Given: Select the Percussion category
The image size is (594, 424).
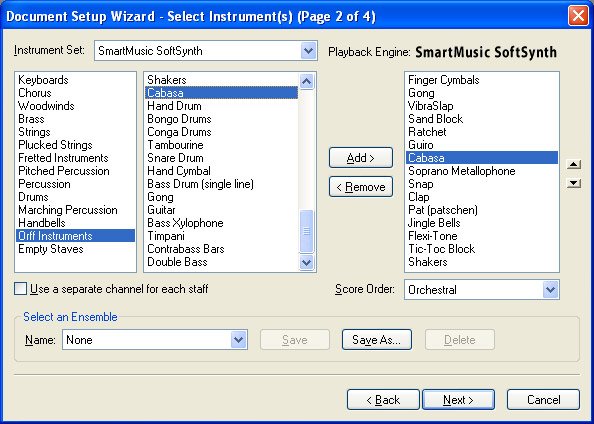Looking at the screenshot, I should pyautogui.click(x=75, y=184).
